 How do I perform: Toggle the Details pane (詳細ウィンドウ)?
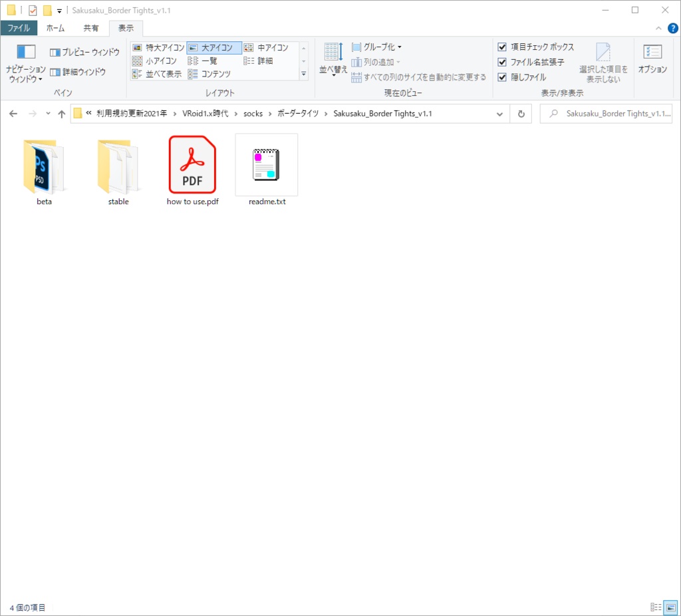78,72
